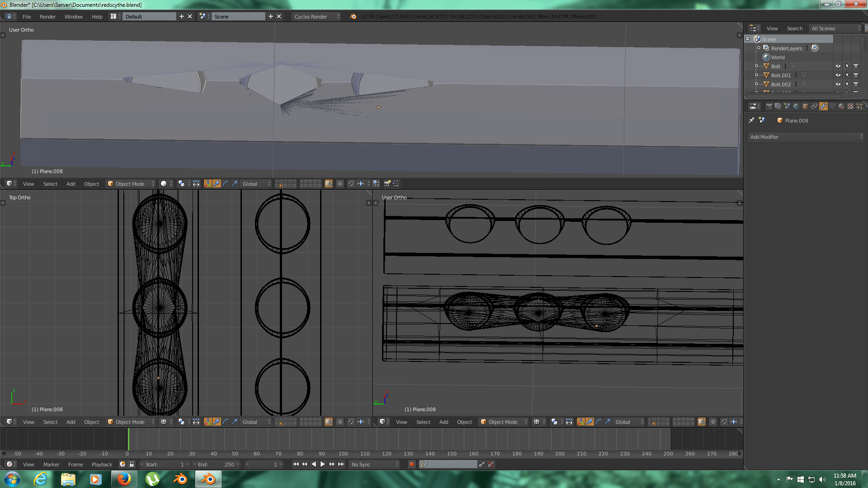This screenshot has height=488, width=868.
Task: Toggle renderability camera for Bolt.001
Action: [856, 75]
